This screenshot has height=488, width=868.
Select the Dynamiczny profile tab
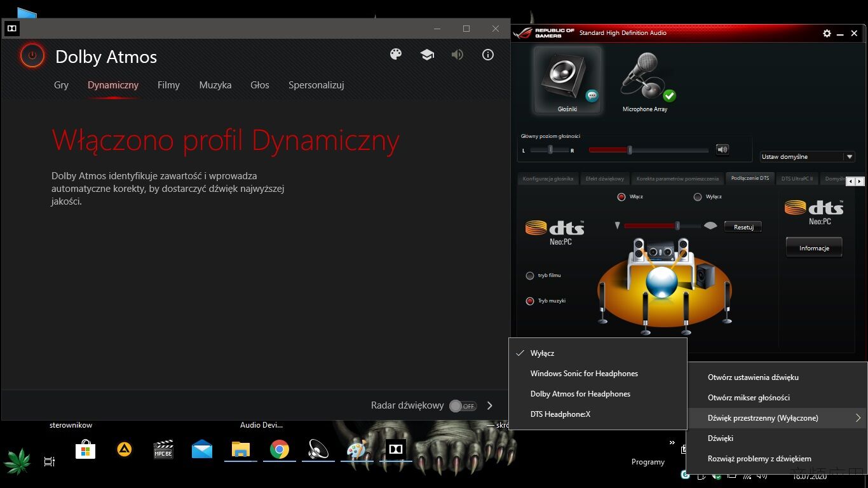113,85
